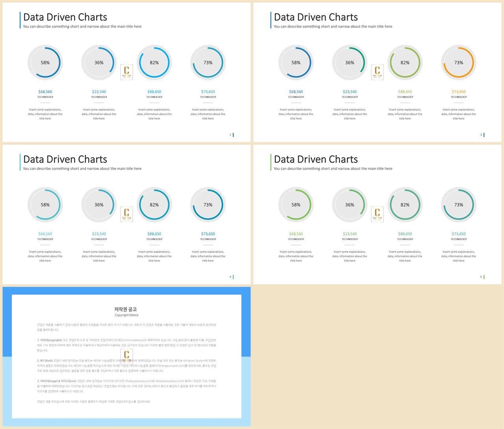Click the page number 3 on the multicolor slide
This screenshot has height=429, width=504.
pyautogui.click(x=481, y=135)
